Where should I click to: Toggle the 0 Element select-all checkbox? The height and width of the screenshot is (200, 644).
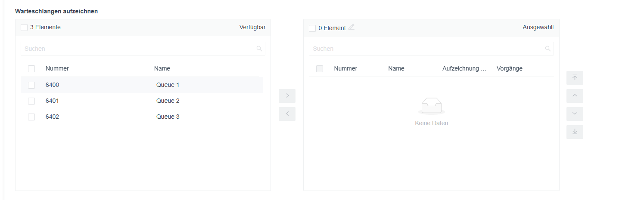pyautogui.click(x=312, y=28)
